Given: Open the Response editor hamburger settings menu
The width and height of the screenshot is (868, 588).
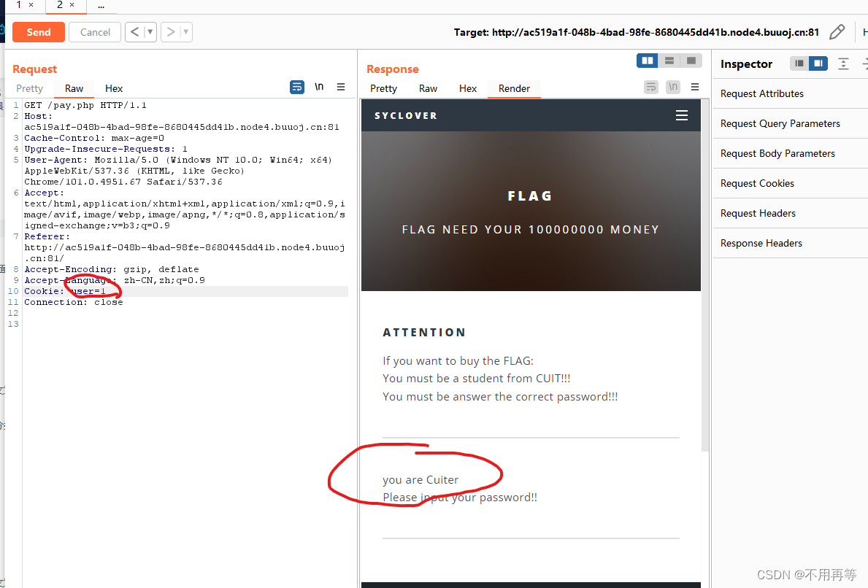Looking at the screenshot, I should point(694,87).
